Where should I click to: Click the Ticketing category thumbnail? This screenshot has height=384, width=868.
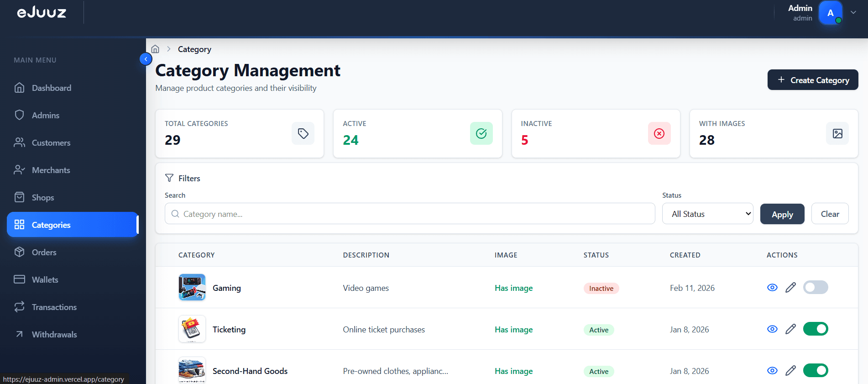pyautogui.click(x=192, y=329)
